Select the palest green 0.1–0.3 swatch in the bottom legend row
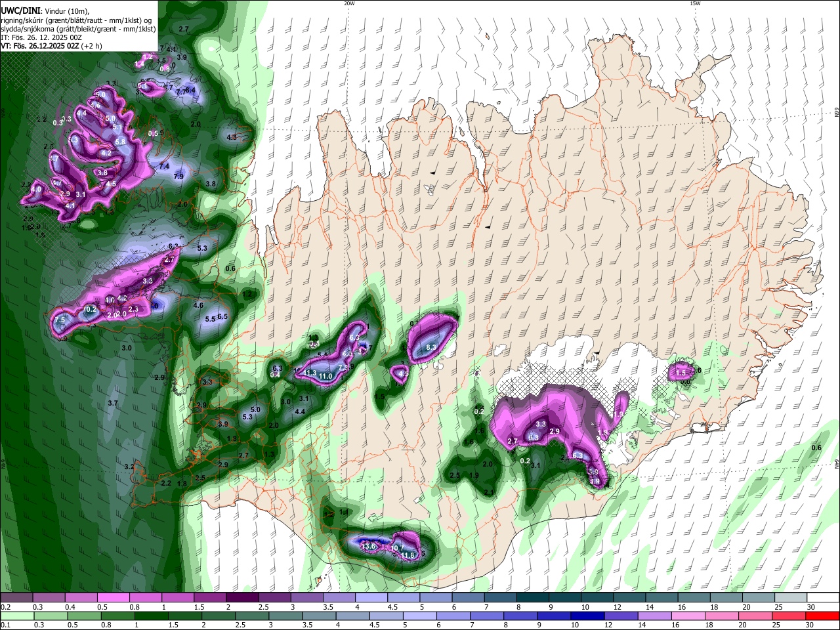The image size is (840, 630). 16,616
